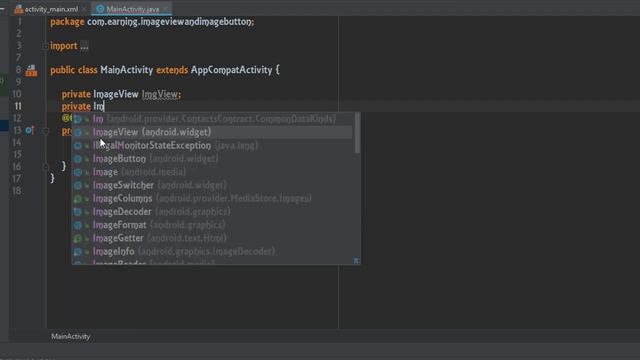Click the class icon beside Image (android.media)
Screen dimensions: 640x360
(x=78, y=172)
